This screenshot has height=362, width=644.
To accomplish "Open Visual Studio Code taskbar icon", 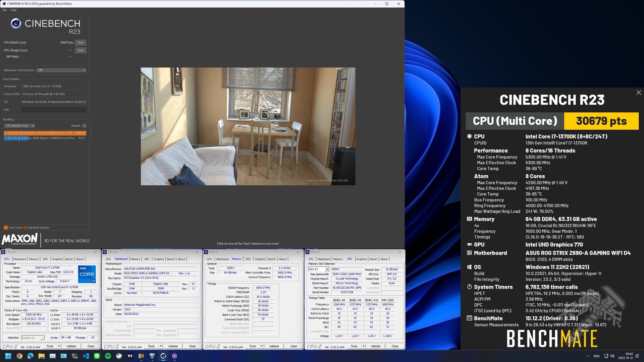I will click(86, 356).
